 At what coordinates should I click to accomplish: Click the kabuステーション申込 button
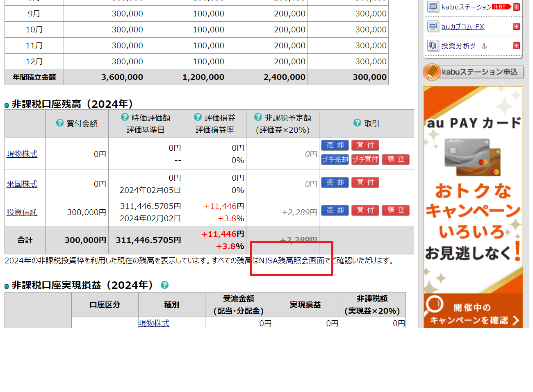click(x=473, y=72)
